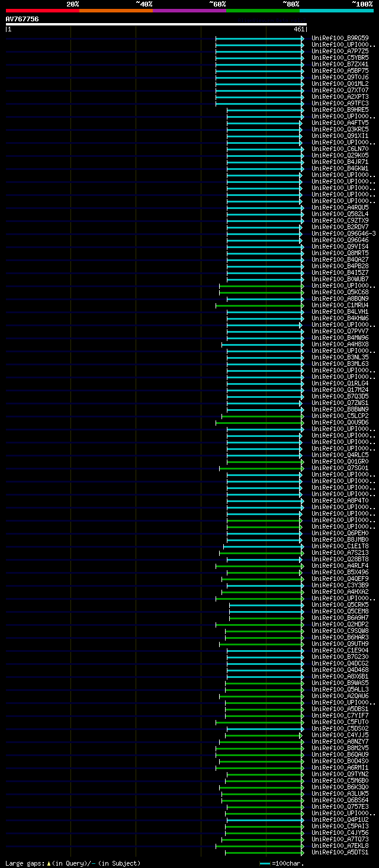This screenshot has width=379, height=868.
Task: Open UniRef100_A6RMI1 hit
Action: click(x=339, y=768)
